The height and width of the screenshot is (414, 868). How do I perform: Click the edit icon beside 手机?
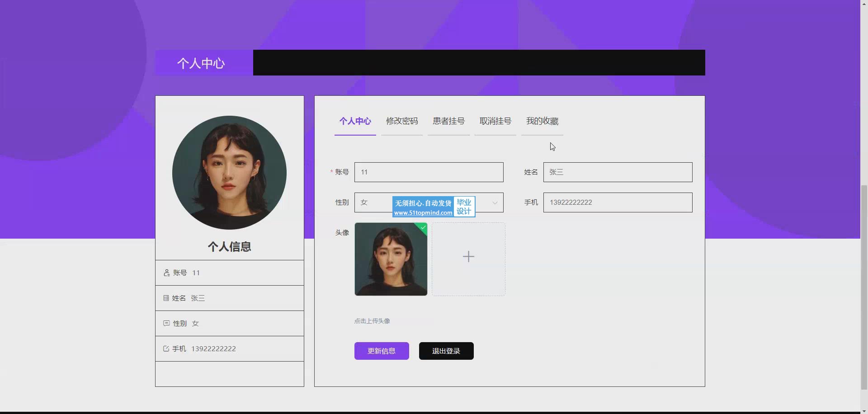coord(166,348)
